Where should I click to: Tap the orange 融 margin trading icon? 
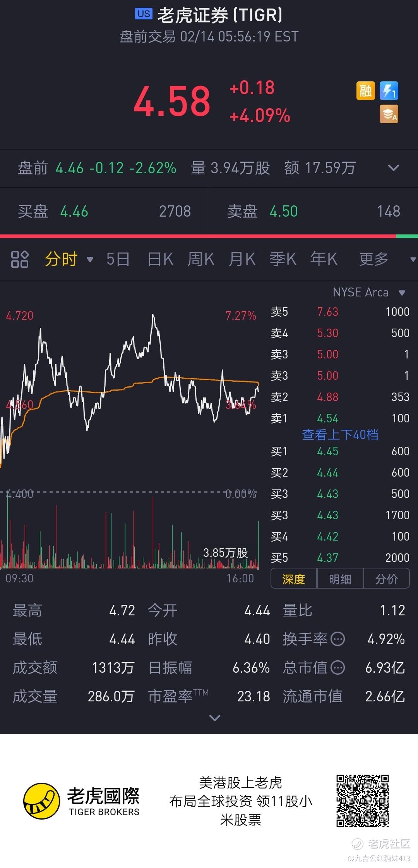365,91
